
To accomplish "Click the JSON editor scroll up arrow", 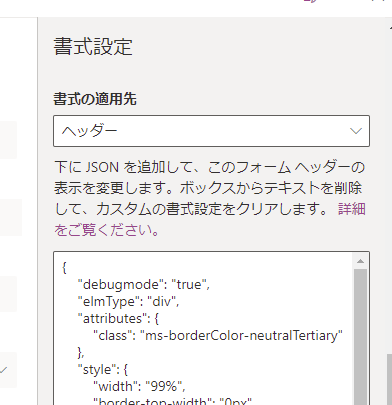I will pyautogui.click(x=360, y=261).
